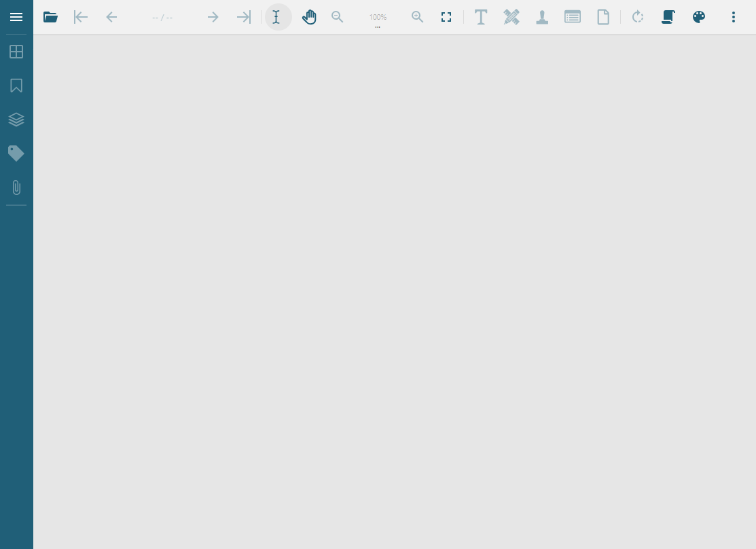Open the hamburger menu in the sidebar
The image size is (756, 549).
click(x=16, y=17)
